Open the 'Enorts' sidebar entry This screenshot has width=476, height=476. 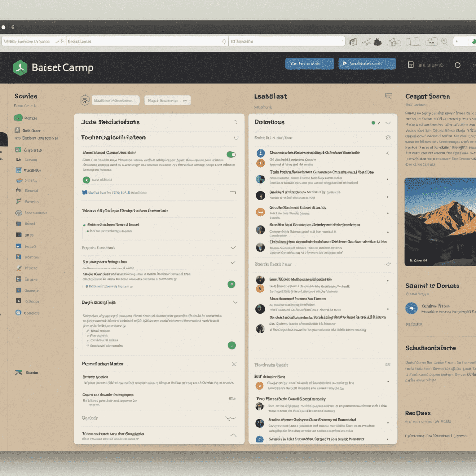coord(27,279)
